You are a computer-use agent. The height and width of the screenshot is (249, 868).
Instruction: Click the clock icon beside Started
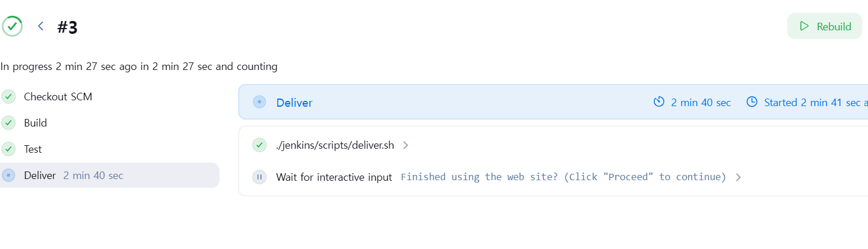click(x=752, y=103)
